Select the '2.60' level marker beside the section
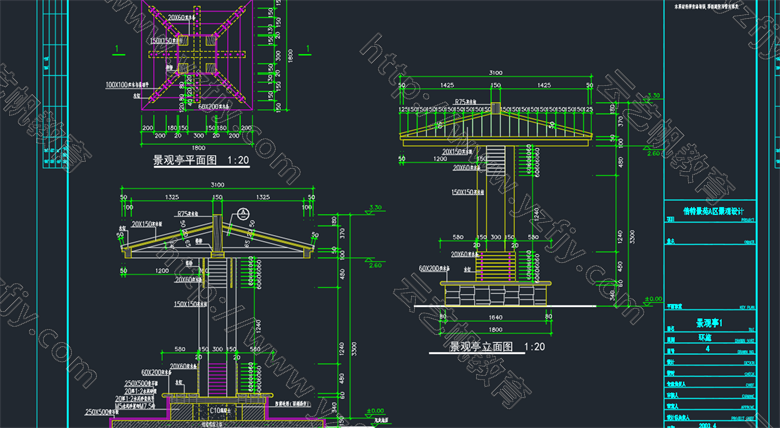The image size is (780, 428). click(376, 265)
